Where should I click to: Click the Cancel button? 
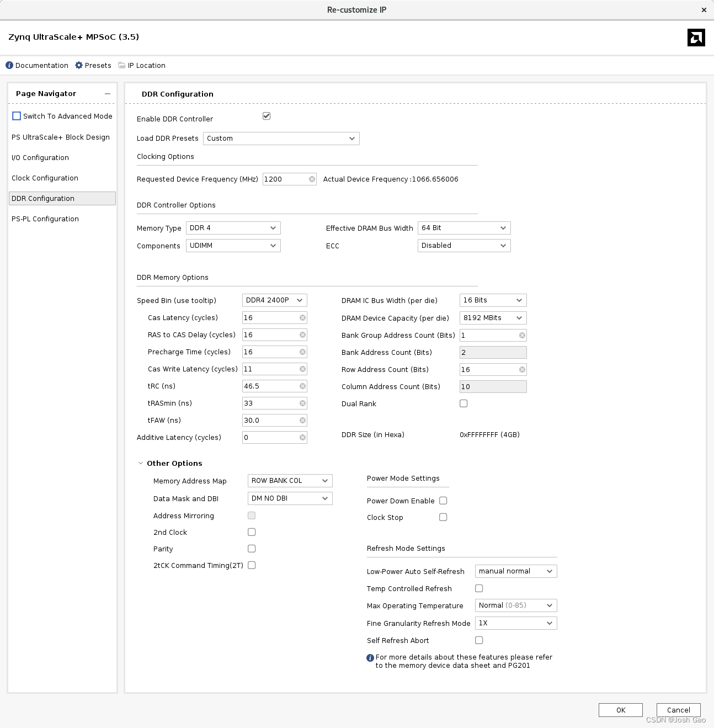pyautogui.click(x=679, y=710)
